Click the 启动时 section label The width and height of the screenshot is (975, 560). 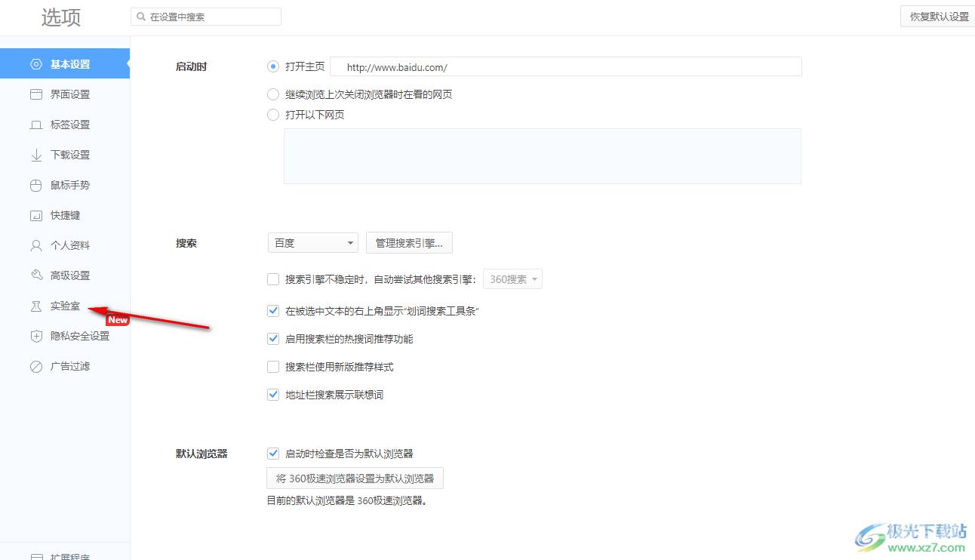click(191, 66)
